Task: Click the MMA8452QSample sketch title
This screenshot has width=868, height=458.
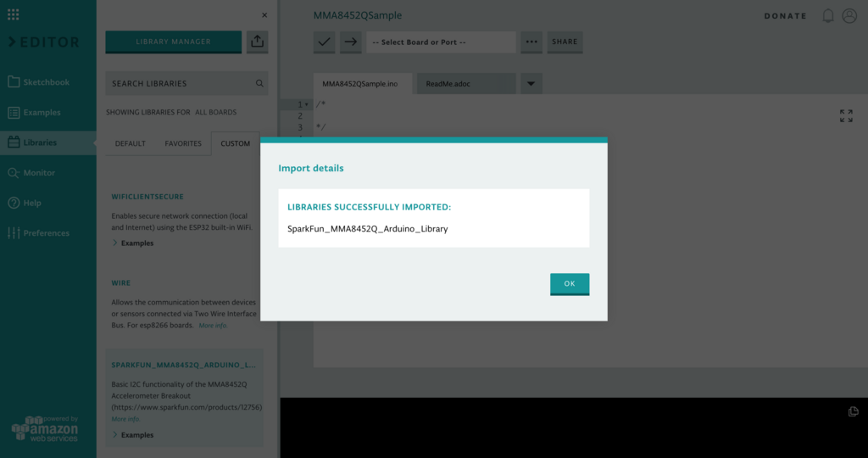Action: [x=358, y=15]
